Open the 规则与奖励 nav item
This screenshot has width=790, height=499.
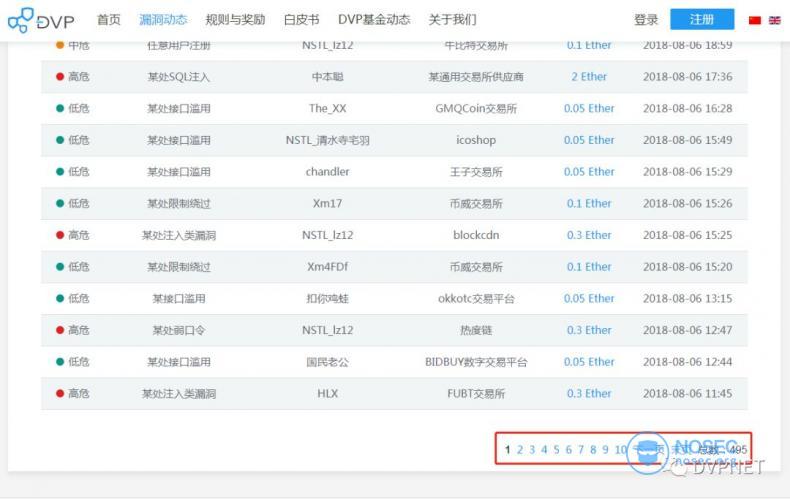click(235, 20)
